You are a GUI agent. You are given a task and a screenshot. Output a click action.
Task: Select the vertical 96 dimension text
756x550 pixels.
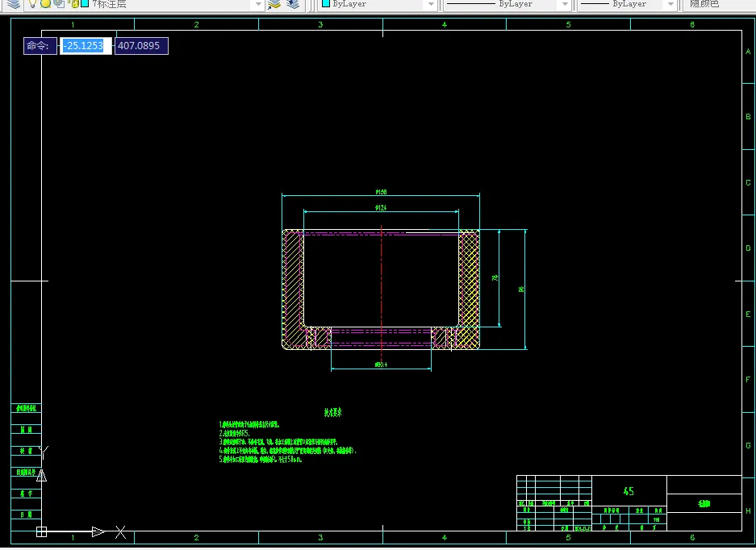pyautogui.click(x=520, y=290)
